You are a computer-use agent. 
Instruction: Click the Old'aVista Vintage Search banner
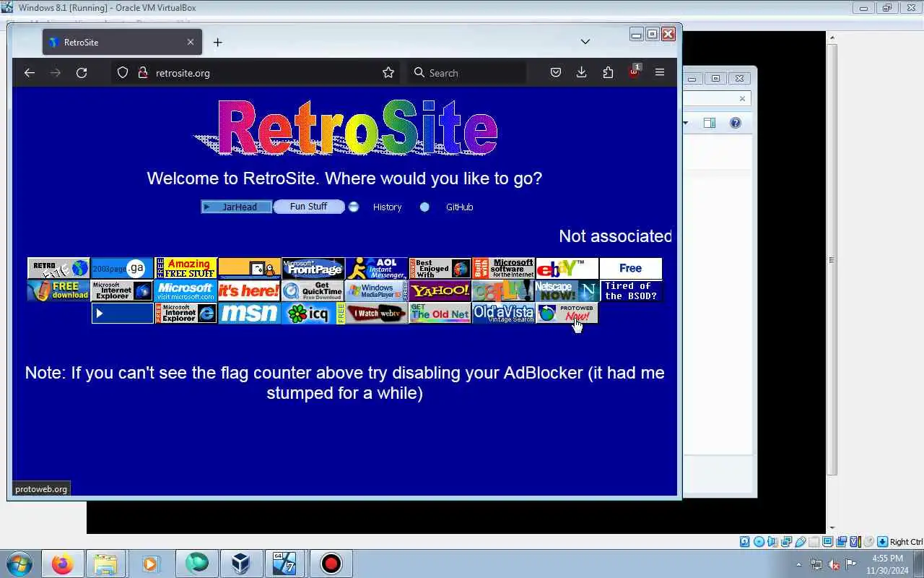[503, 313]
